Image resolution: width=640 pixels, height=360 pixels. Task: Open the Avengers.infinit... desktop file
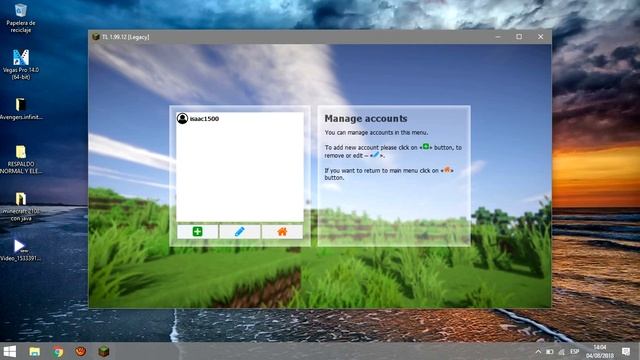click(x=21, y=109)
